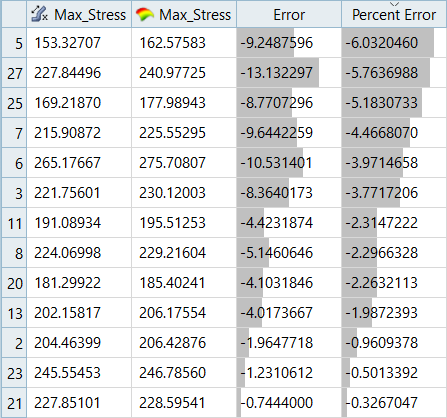Viewport: 447px width, 418px height.
Task: Click the rainbow contour icon in second Max_Stress header
Action: click(x=145, y=15)
